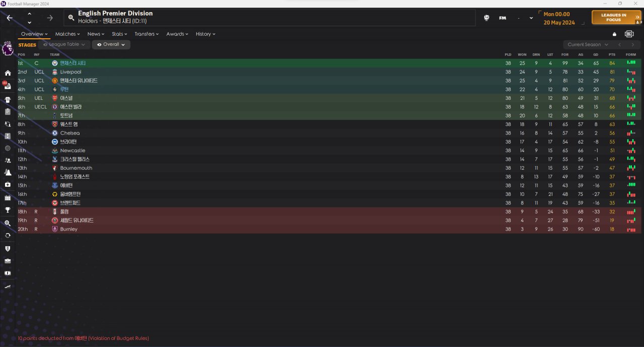This screenshot has width=644, height=347.
Task: Sort table by PTS column header
Action: pyautogui.click(x=612, y=54)
